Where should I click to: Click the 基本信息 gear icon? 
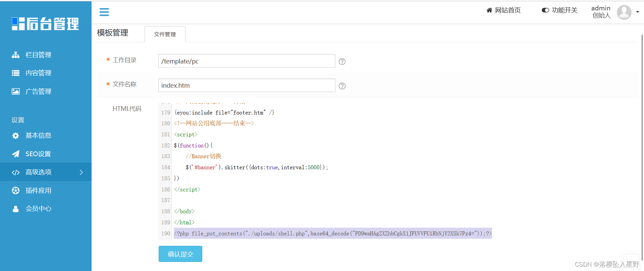16,136
